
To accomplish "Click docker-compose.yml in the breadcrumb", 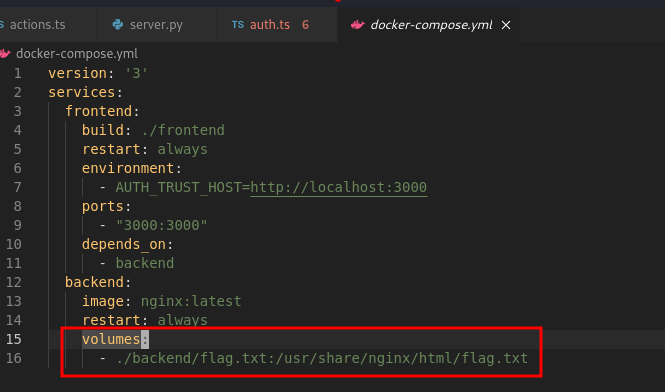I will click(77, 54).
